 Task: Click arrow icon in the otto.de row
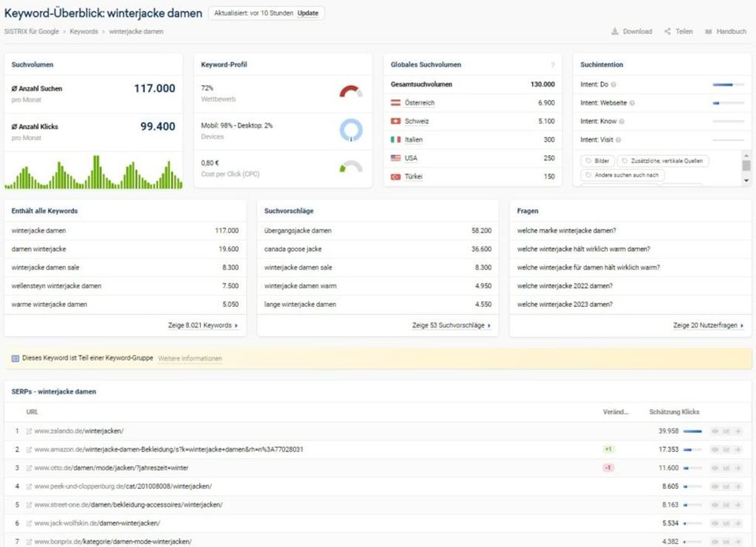[738, 468]
